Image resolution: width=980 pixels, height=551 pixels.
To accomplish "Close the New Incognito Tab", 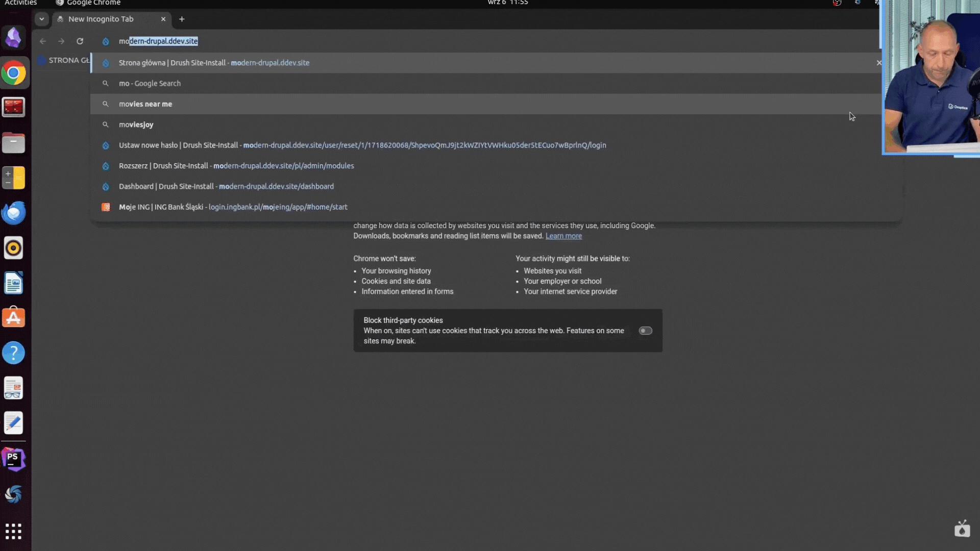I will click(163, 19).
